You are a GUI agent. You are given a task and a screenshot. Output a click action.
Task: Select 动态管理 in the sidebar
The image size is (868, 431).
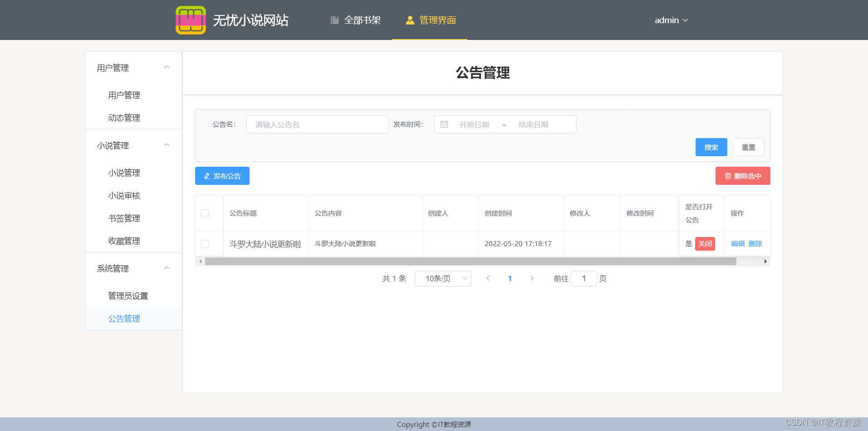tap(133, 118)
